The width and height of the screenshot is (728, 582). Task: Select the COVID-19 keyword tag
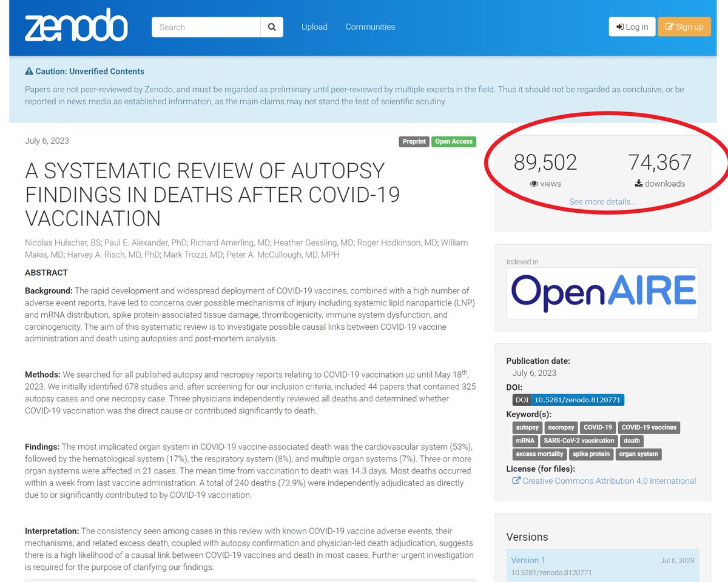click(x=598, y=427)
